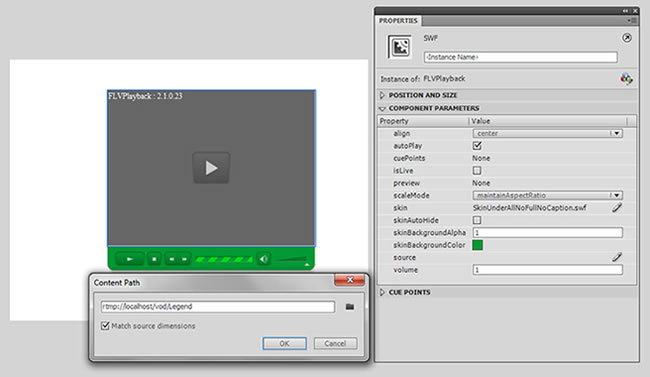Screen dimensions: 650x377
Task: Browse for file with the folder icon
Action: point(350,306)
